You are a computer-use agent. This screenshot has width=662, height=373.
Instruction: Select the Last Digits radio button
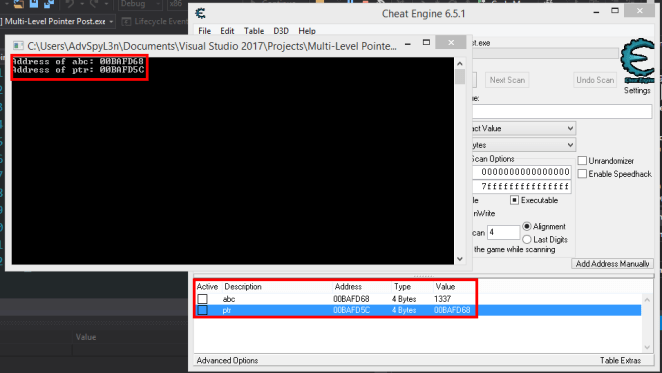pos(527,240)
